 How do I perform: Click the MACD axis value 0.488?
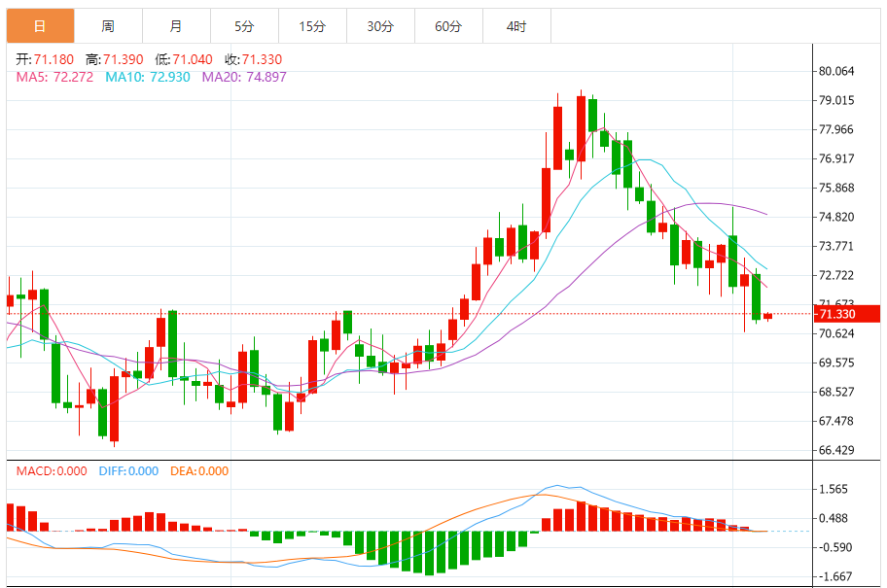[x=834, y=518]
